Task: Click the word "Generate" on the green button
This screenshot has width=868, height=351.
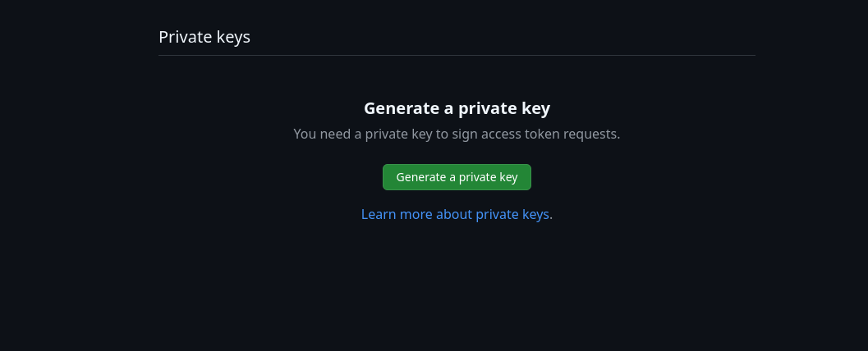Action: (421, 177)
